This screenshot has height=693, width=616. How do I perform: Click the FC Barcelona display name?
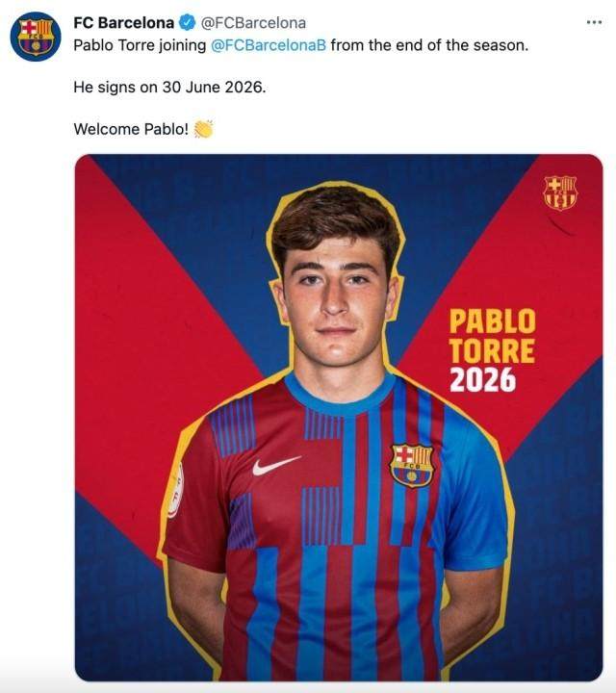point(124,22)
